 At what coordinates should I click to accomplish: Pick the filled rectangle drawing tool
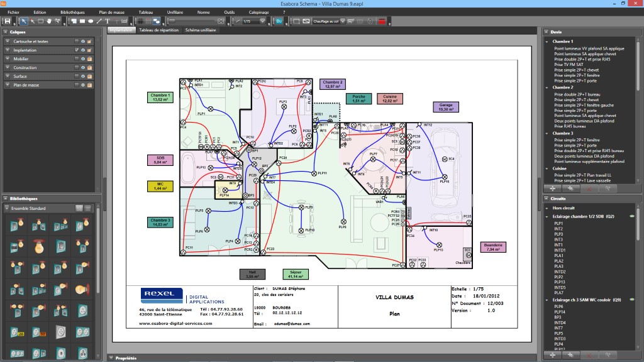[x=82, y=21]
